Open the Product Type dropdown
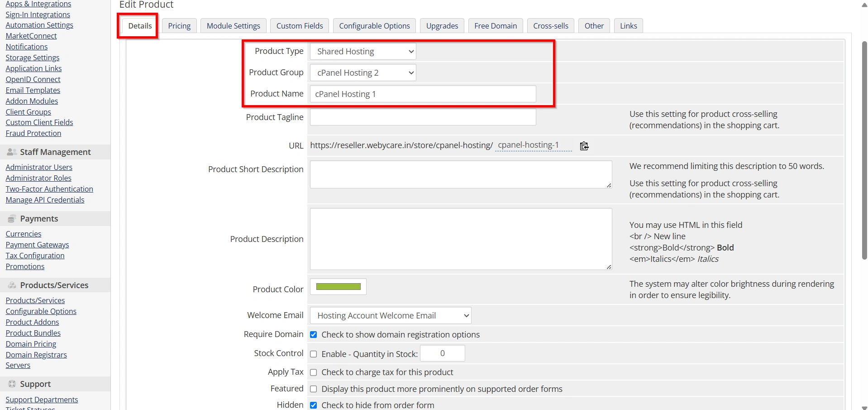Viewport: 868px width, 410px height. click(363, 52)
